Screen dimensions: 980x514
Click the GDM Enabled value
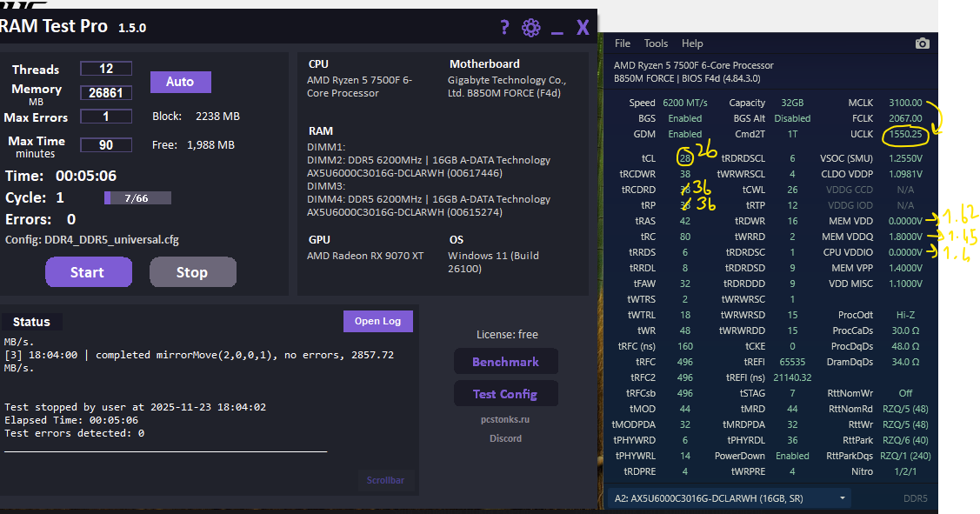pyautogui.click(x=685, y=134)
